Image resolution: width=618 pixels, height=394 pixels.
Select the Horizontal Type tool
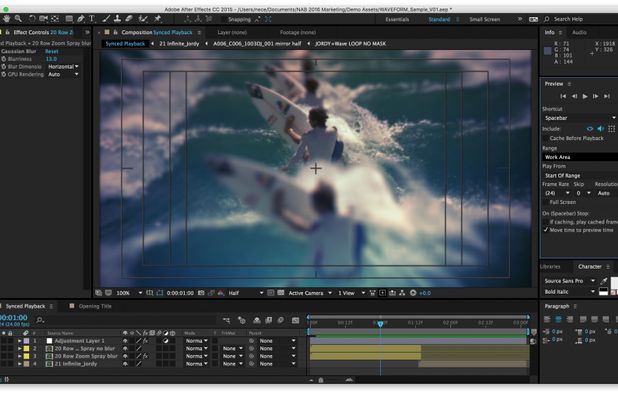[x=92, y=19]
